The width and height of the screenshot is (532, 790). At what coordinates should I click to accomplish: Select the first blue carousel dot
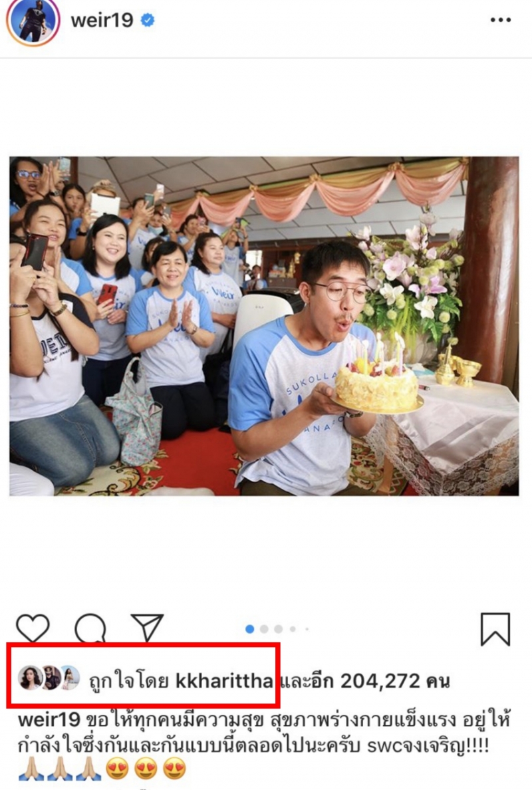coord(249,629)
